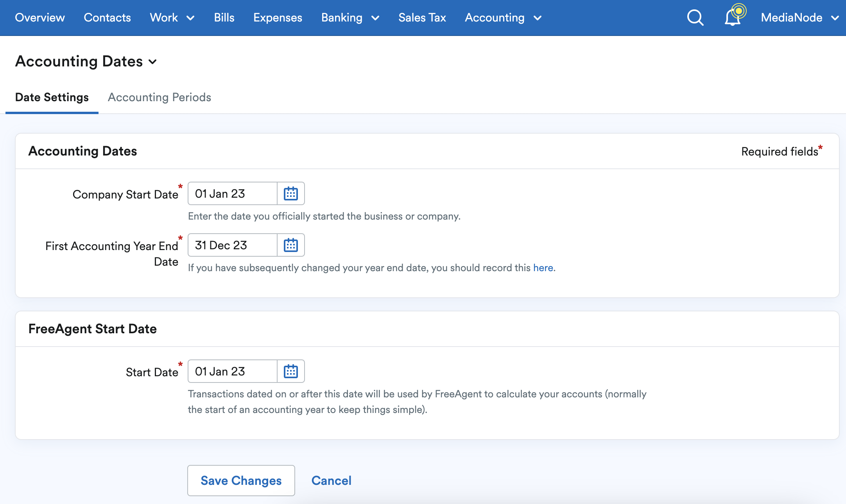Open the search magnifier icon
The height and width of the screenshot is (504, 846).
695,18
